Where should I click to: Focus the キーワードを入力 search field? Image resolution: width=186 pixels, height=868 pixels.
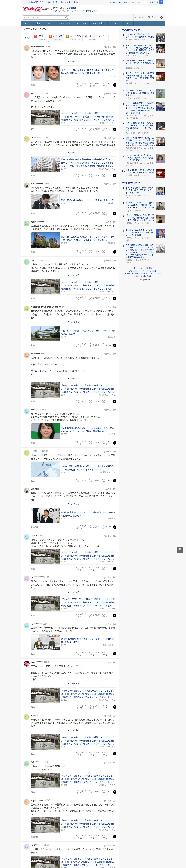[44, 18]
